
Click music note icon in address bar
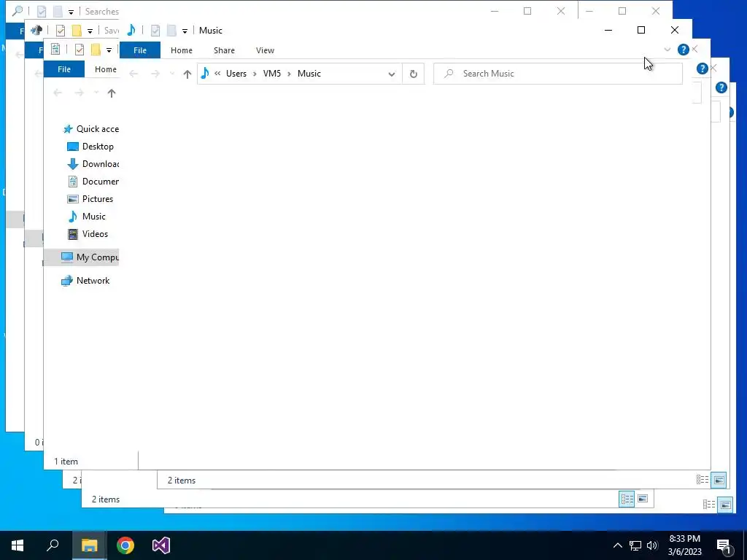tap(205, 74)
